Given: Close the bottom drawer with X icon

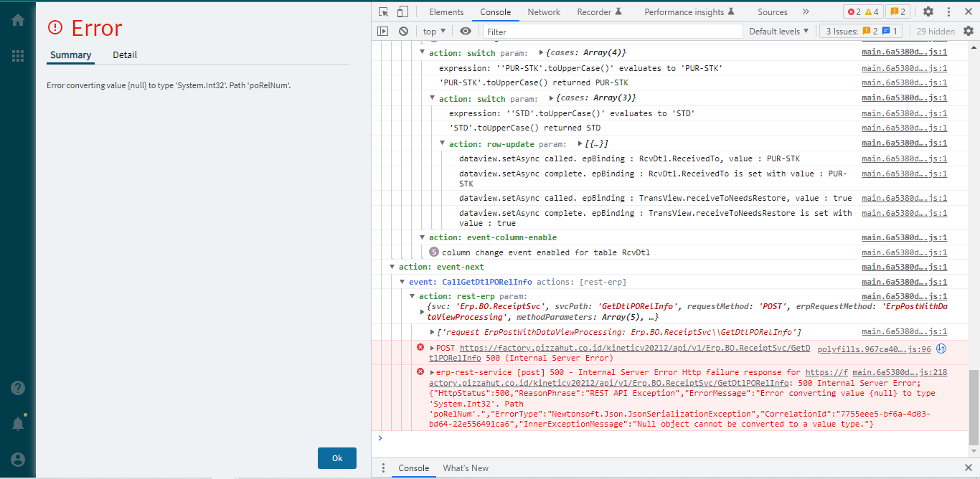Looking at the screenshot, I should point(968,468).
